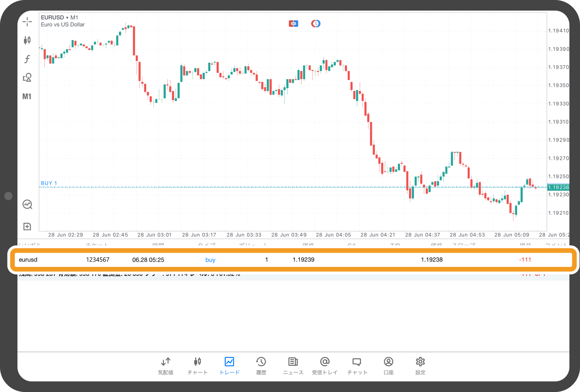Switch to the チャート chart tab

[197, 366]
